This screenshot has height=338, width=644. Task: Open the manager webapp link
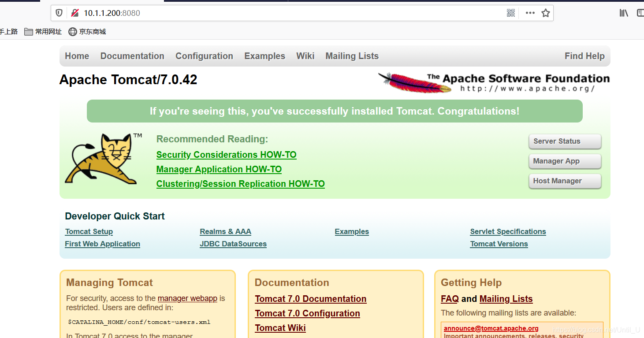[x=187, y=298]
